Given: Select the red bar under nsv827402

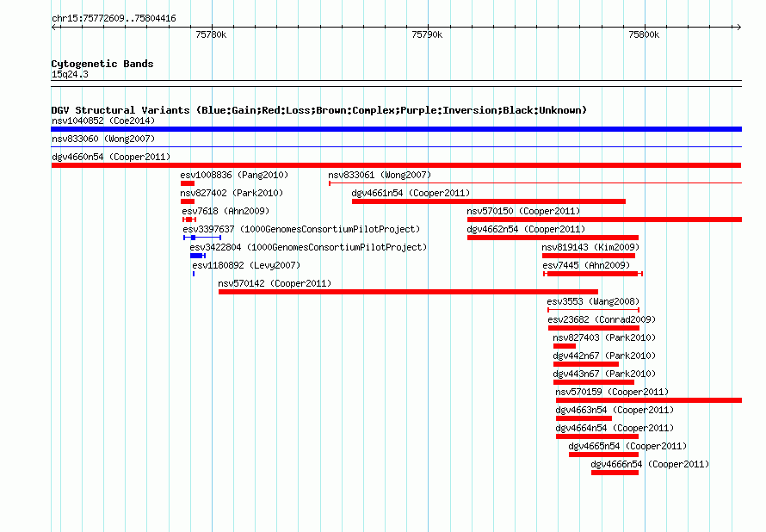Looking at the screenshot, I should tap(188, 201).
